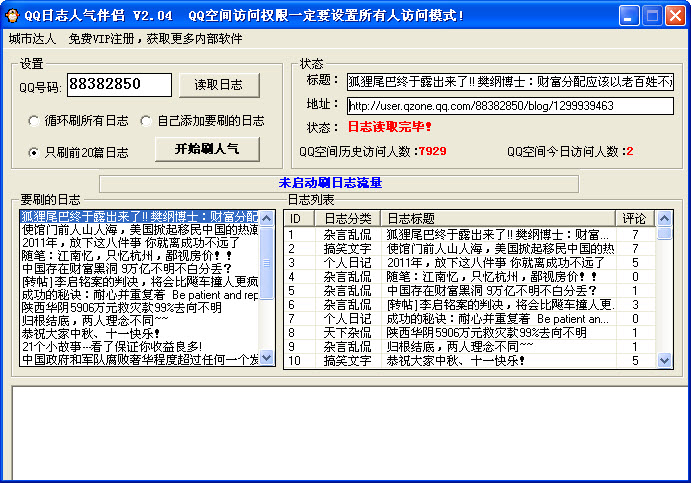Close the QQ日志人气伴侣 window

pos(675,15)
